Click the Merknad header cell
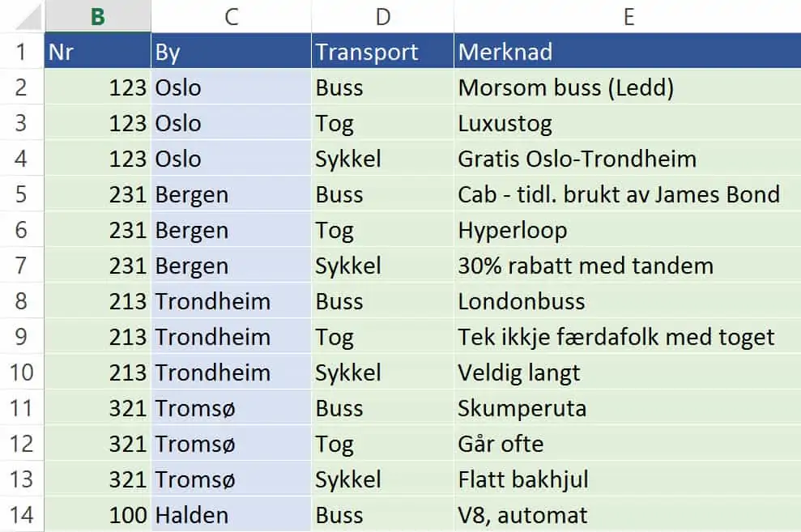Screen dimensions: 801x532 (628, 51)
